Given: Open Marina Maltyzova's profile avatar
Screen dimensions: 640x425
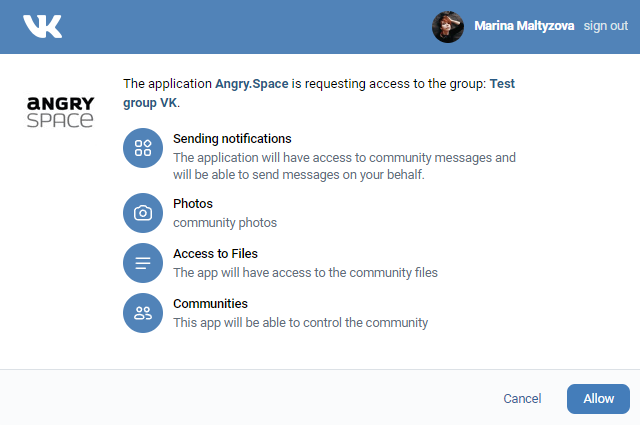Looking at the screenshot, I should click(448, 27).
